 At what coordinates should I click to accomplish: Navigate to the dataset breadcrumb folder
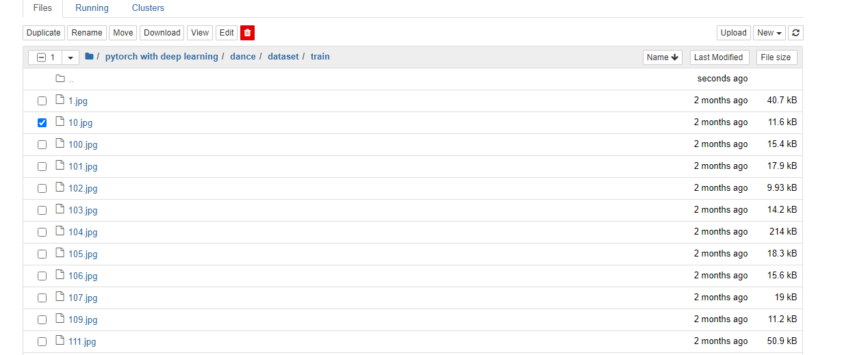pyautogui.click(x=283, y=57)
